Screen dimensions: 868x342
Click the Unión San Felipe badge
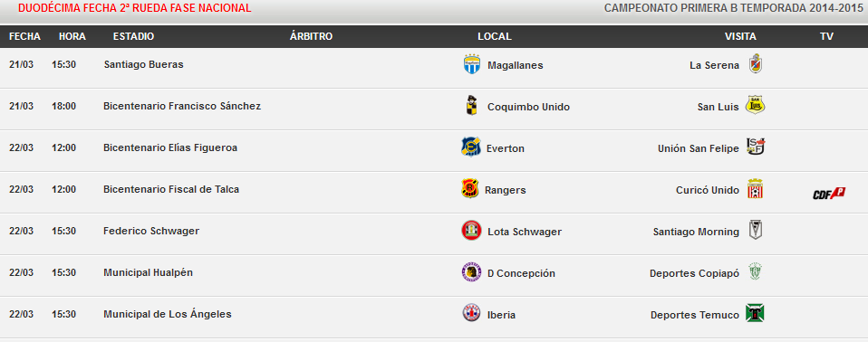click(756, 147)
